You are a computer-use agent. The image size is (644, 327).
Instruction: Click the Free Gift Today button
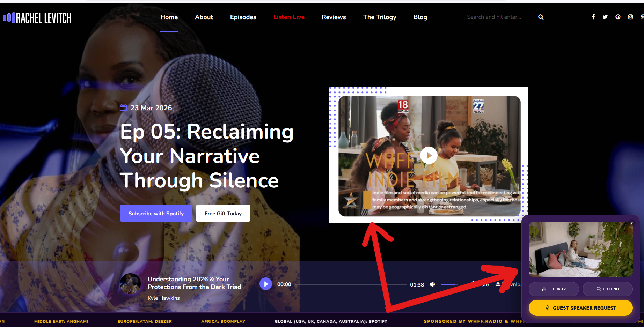pos(223,213)
